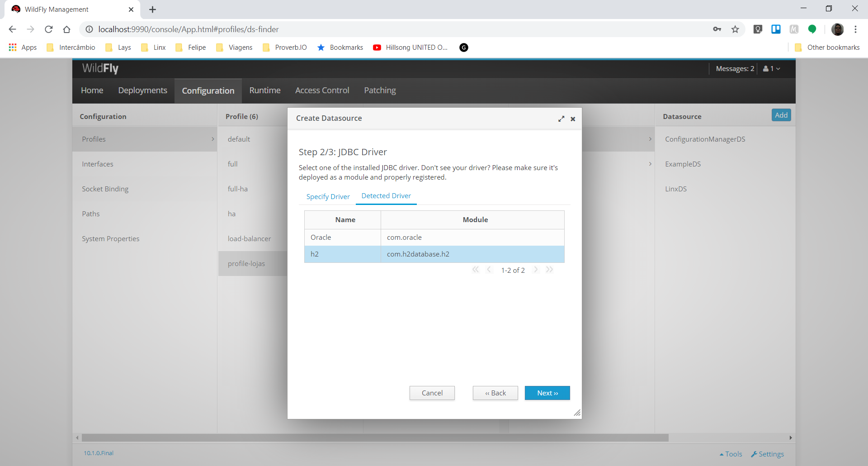Click the address bar URL field

pos(398,29)
